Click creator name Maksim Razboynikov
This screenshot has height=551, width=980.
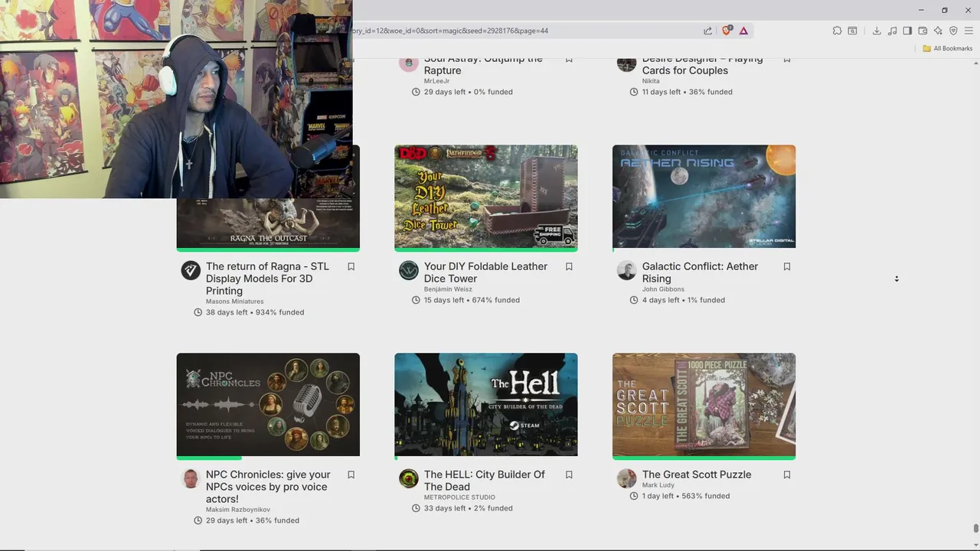[237, 510]
